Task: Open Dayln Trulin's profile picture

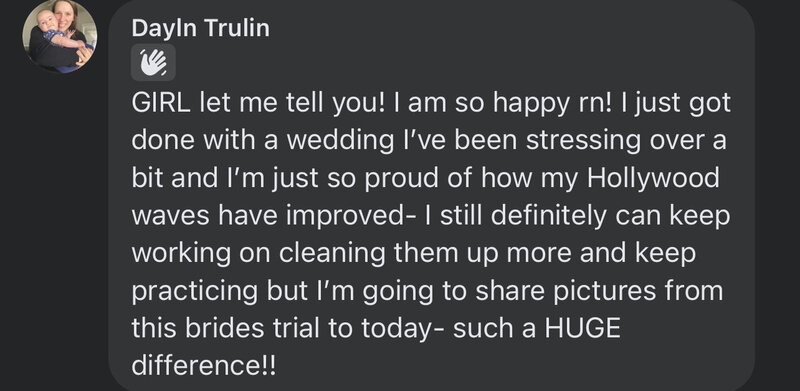Action: [59, 36]
